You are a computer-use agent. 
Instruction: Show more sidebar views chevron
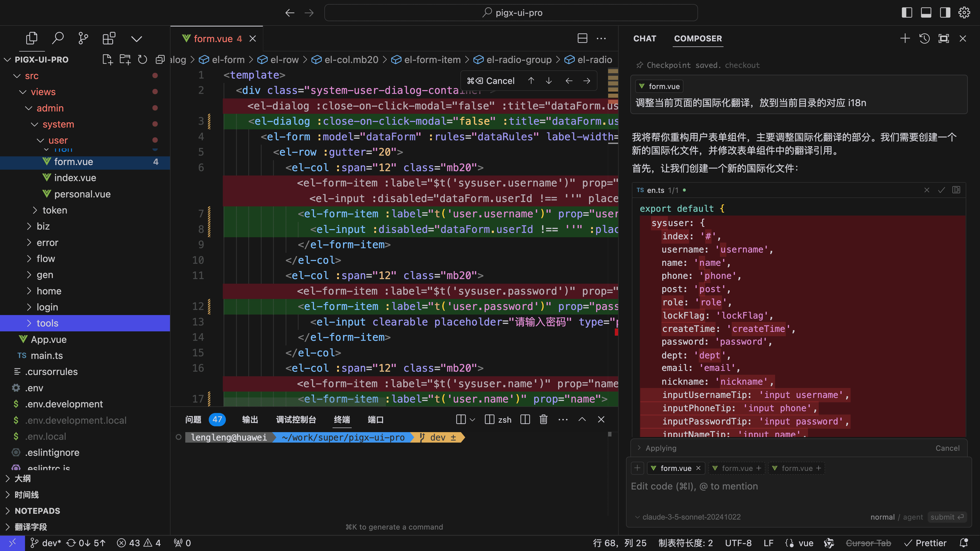pos(136,39)
